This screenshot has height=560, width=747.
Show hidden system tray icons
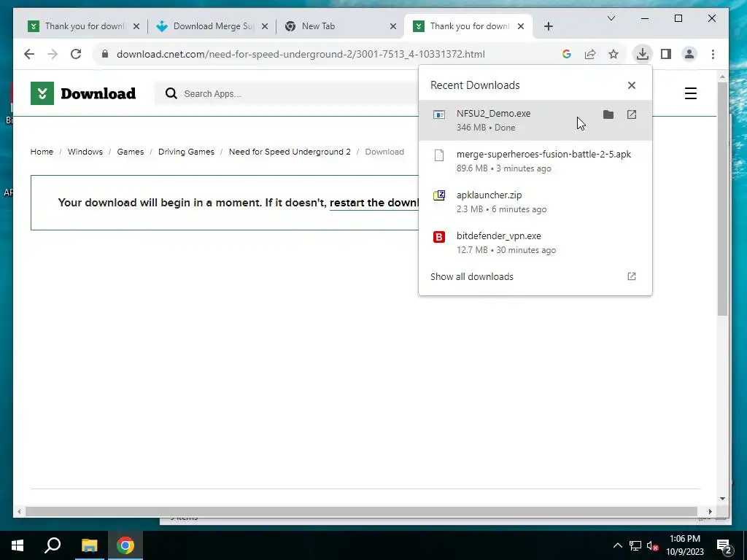(617, 545)
